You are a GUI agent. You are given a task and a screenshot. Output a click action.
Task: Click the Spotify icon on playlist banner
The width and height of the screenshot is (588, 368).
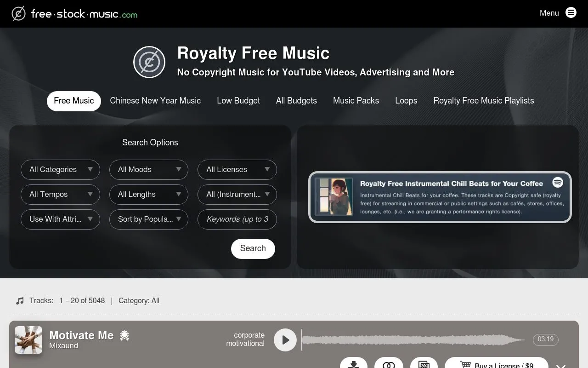click(558, 182)
